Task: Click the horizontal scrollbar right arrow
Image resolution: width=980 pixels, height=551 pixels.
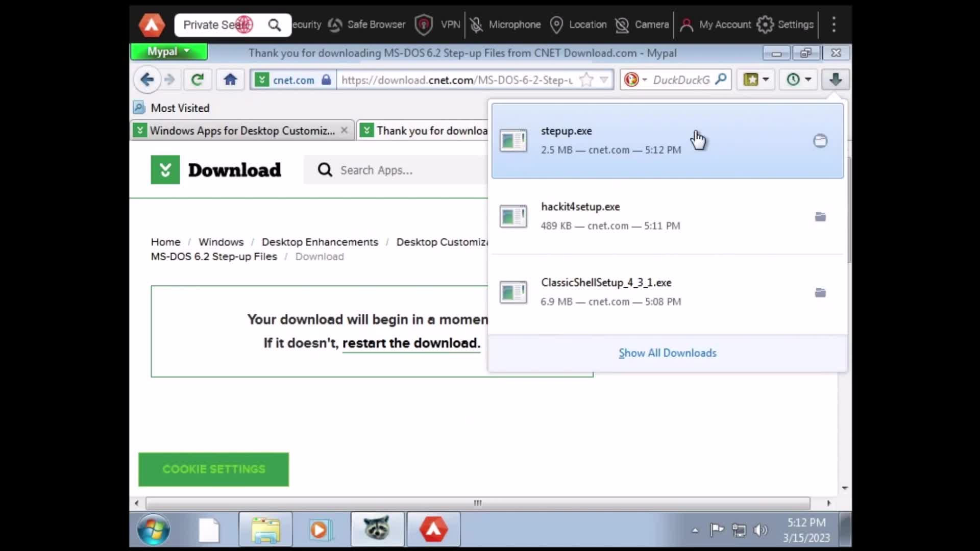Action: [828, 503]
